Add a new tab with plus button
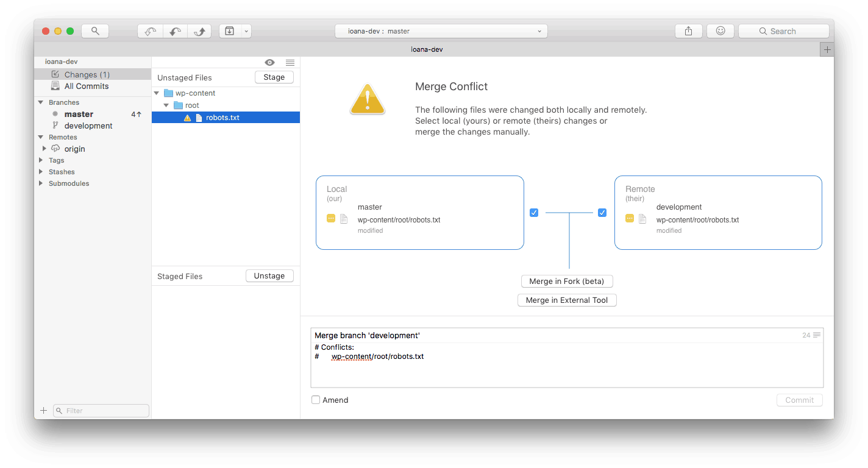Screen dimensions: 868x468 pos(827,50)
